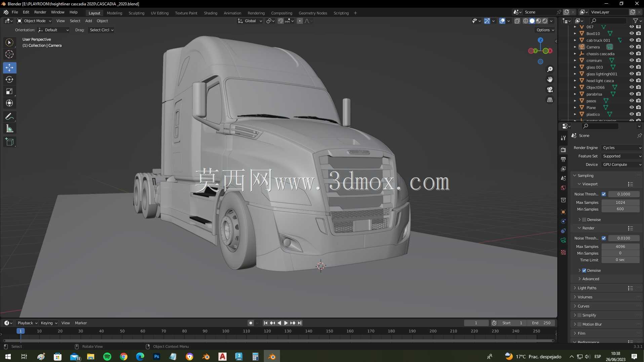Click the viewport Options button
The height and width of the screenshot is (362, 644).
545,30
